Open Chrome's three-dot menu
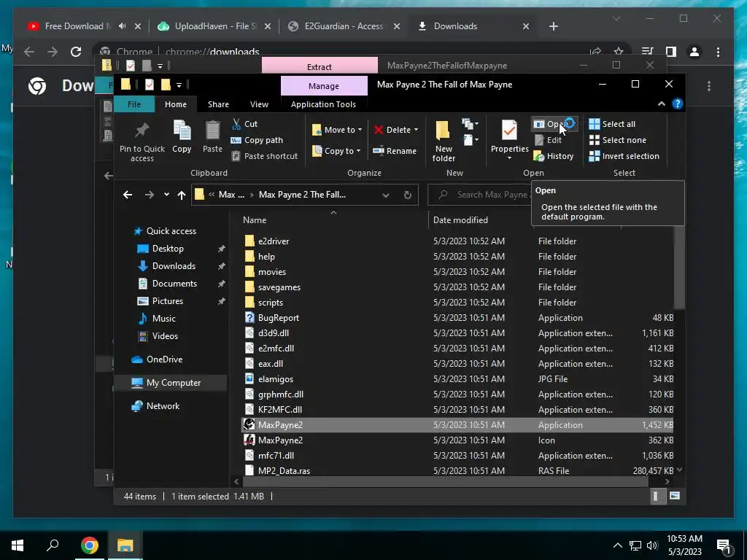747x560 pixels. (718, 52)
